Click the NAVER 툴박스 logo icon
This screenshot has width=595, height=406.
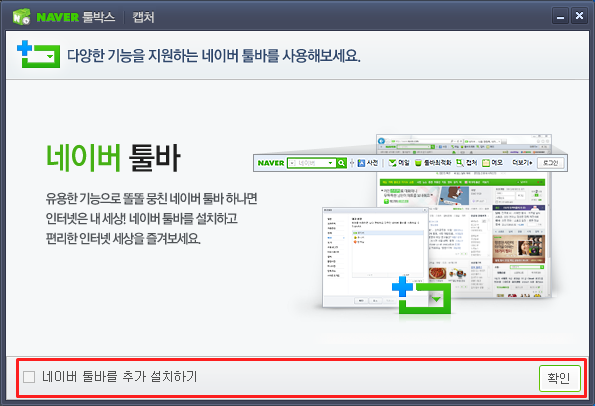(x=21, y=17)
